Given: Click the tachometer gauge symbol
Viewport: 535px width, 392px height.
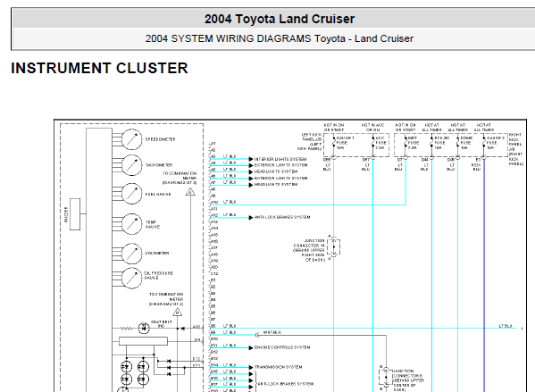Looking at the screenshot, I should pyautogui.click(x=131, y=165).
